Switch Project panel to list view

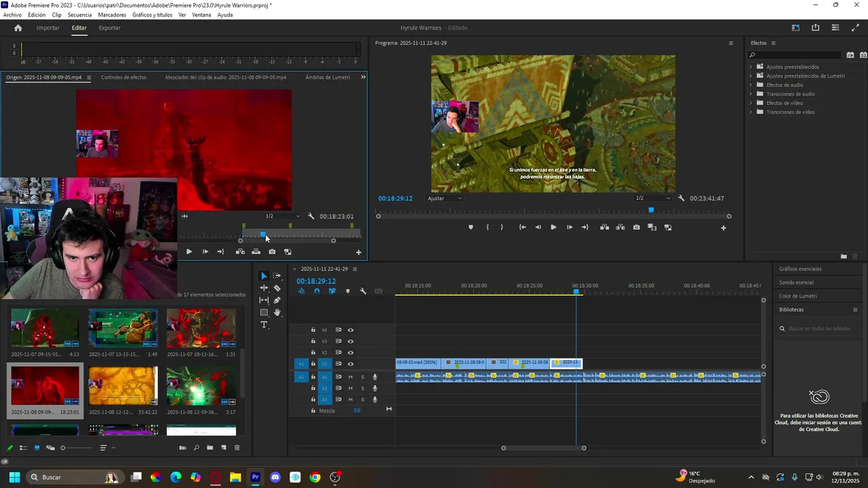pyautogui.click(x=23, y=448)
